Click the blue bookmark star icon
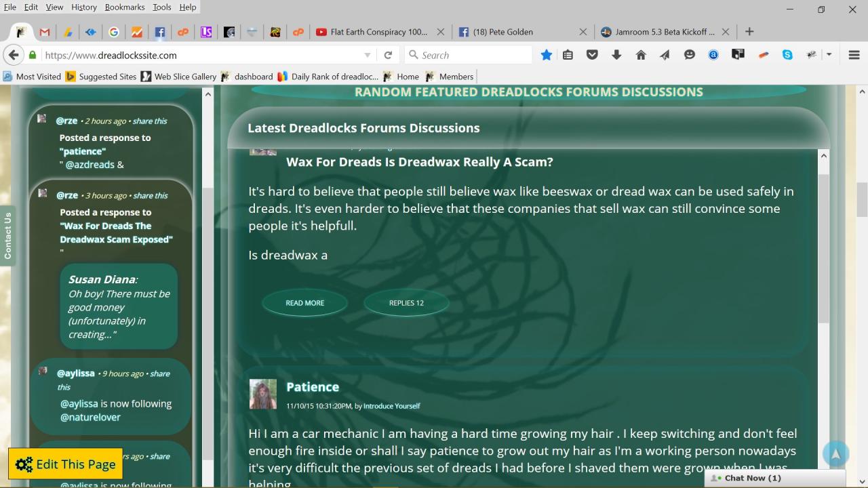This screenshot has height=488, width=868. coord(547,55)
